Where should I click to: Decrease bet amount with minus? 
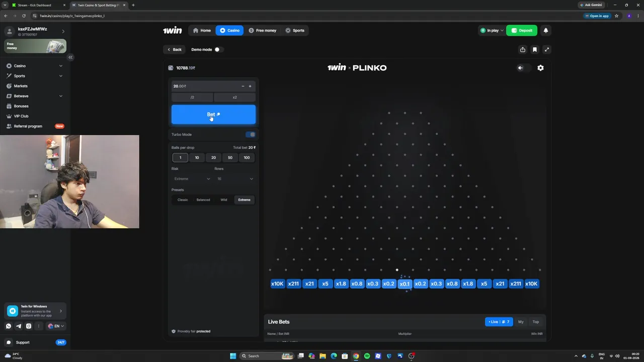[243, 86]
